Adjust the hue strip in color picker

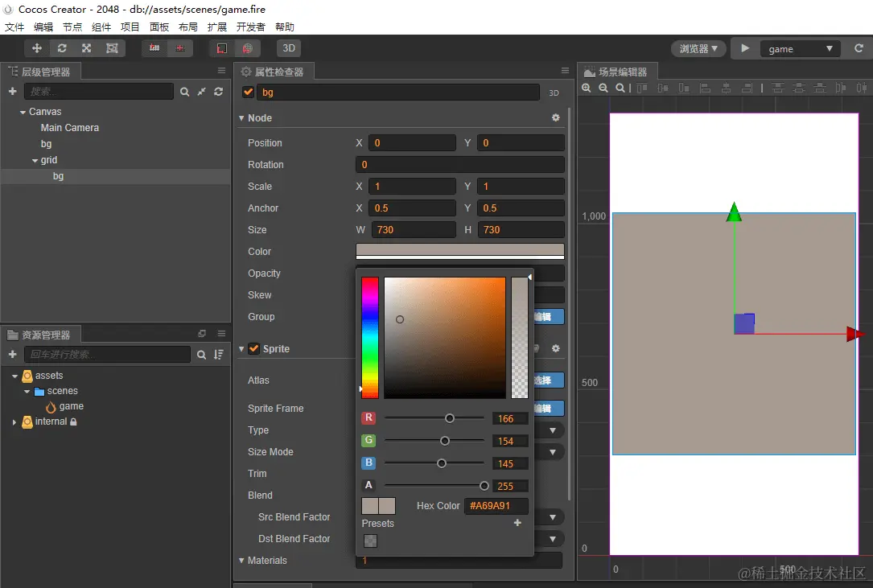369,337
